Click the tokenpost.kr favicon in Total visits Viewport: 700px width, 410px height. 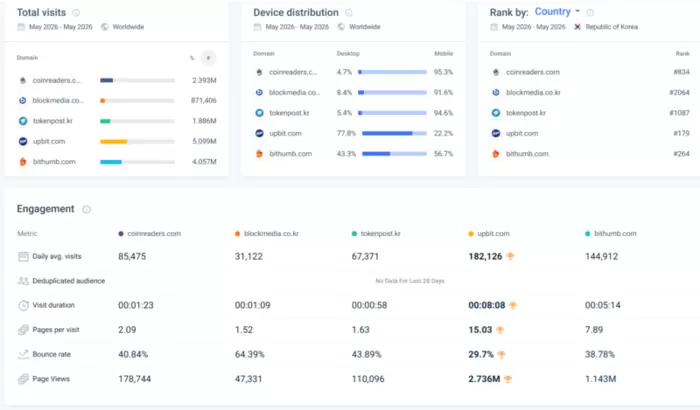(x=23, y=121)
